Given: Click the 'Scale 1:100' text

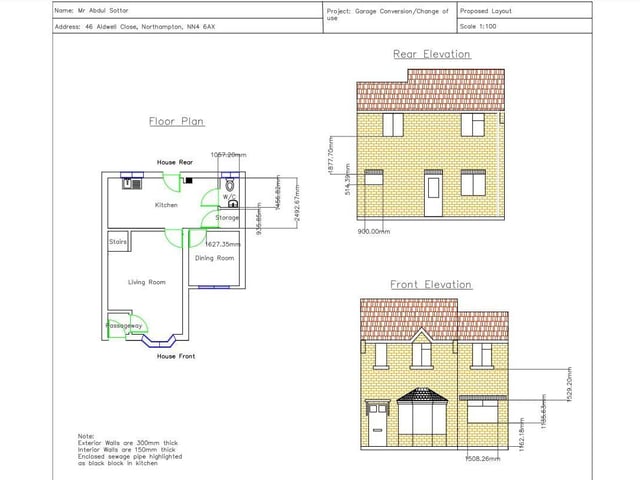Looking at the screenshot, I should pos(478,27).
